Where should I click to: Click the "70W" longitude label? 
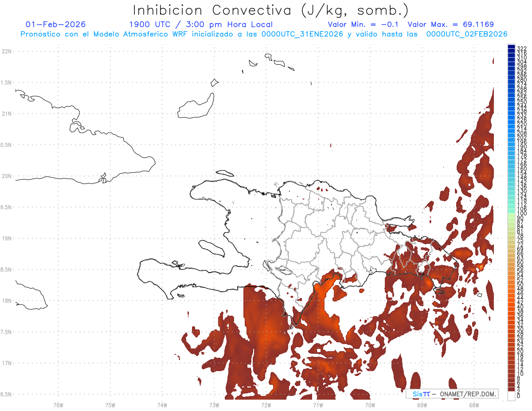370,405
